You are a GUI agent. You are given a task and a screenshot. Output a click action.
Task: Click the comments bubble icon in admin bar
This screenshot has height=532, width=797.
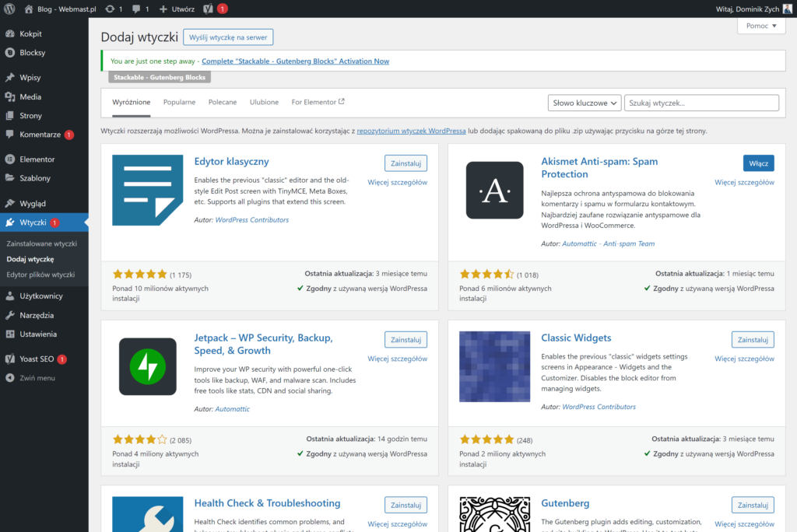[x=137, y=9]
